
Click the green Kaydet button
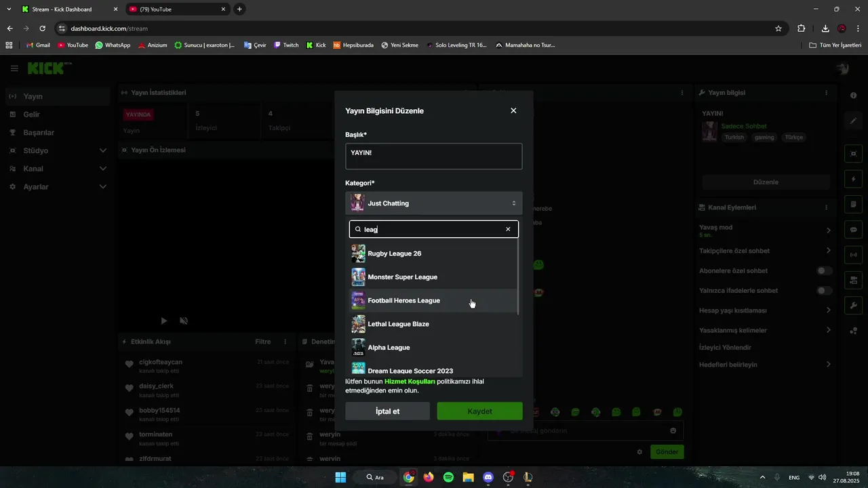click(479, 411)
